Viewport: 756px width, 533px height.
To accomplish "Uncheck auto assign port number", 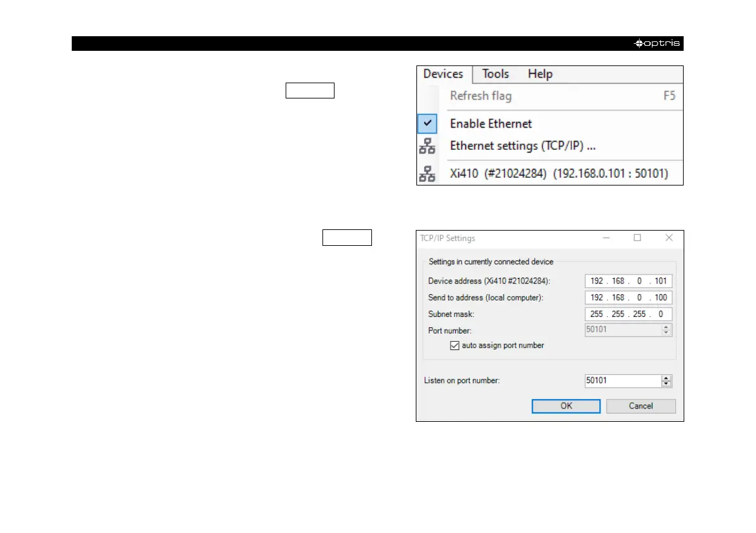I will coord(454,346).
